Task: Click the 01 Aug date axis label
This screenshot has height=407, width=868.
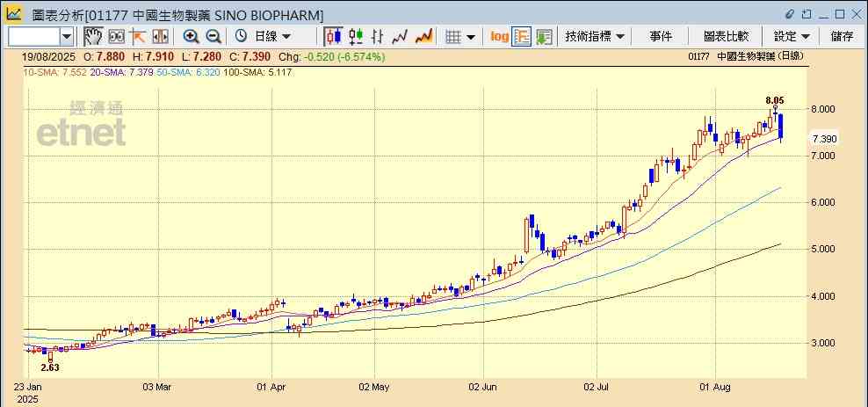Action: click(x=716, y=387)
